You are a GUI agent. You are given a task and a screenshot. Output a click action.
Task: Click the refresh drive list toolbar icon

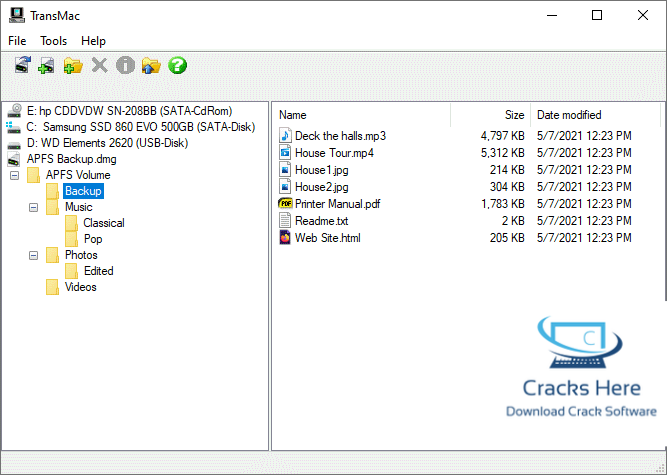23,65
